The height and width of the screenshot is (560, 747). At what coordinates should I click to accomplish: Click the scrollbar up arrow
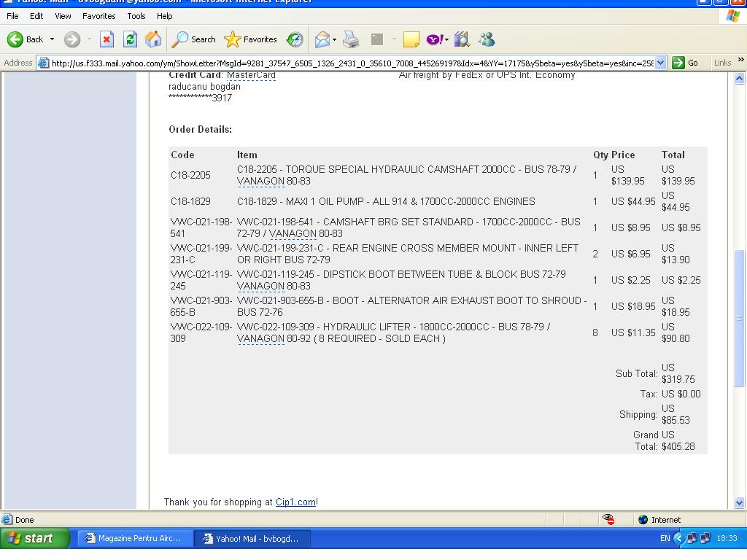740,79
